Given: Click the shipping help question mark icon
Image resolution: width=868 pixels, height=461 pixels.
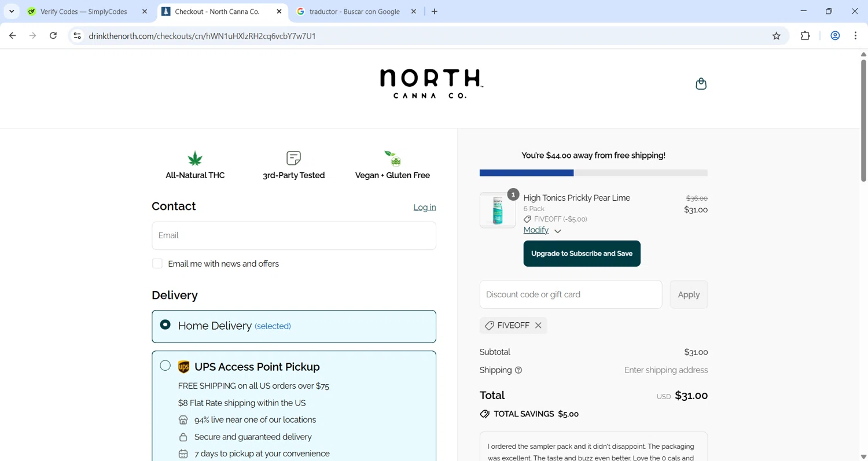Looking at the screenshot, I should (518, 370).
